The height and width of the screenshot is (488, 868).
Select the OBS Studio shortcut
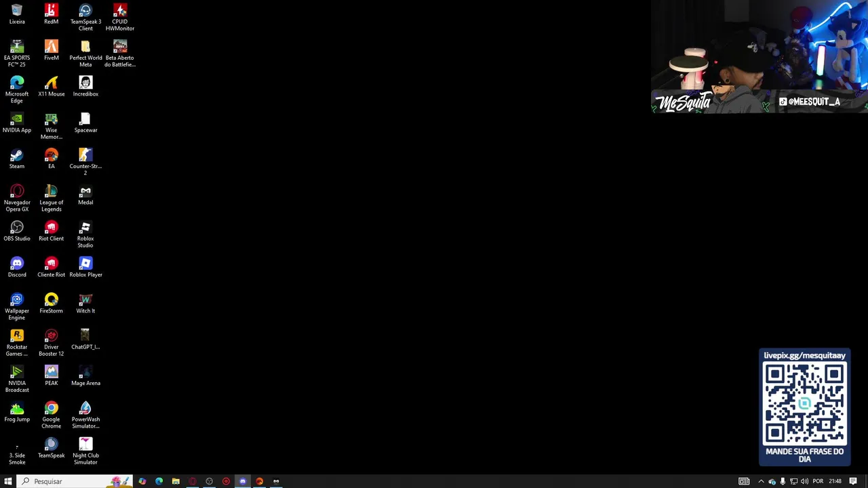click(17, 230)
